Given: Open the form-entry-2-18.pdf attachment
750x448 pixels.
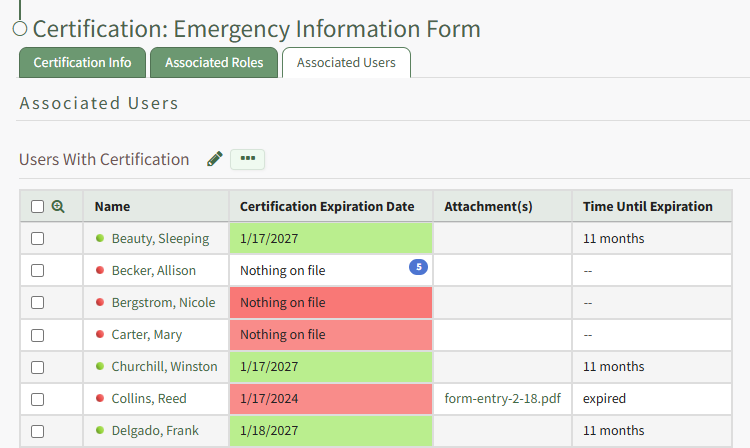Looking at the screenshot, I should (502, 399).
